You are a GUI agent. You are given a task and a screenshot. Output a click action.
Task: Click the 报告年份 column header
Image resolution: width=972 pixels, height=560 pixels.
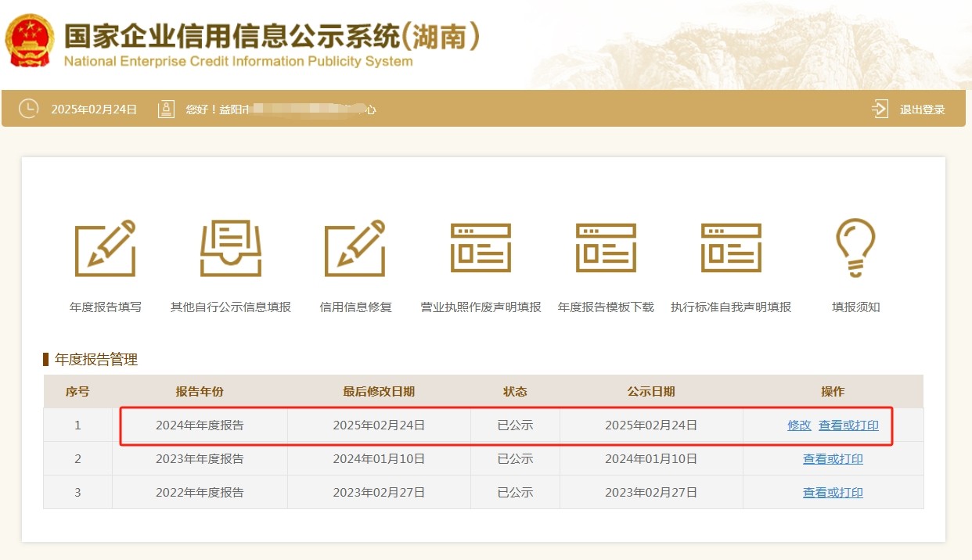tap(200, 392)
